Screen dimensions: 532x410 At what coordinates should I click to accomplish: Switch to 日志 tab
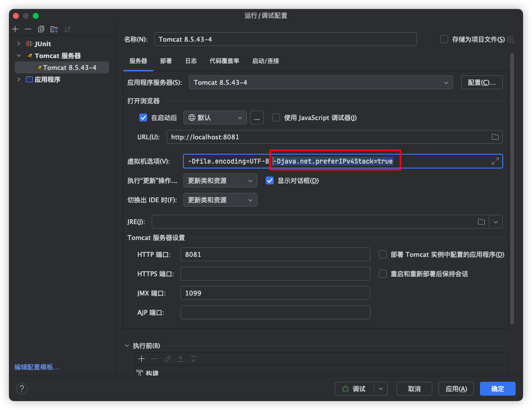pyautogui.click(x=191, y=61)
